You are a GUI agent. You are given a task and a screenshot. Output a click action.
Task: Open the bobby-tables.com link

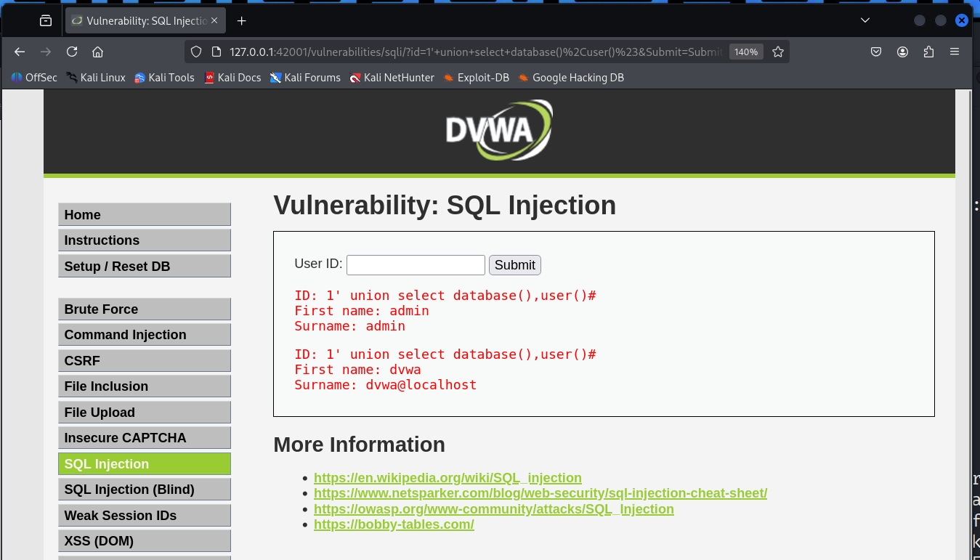click(x=394, y=524)
